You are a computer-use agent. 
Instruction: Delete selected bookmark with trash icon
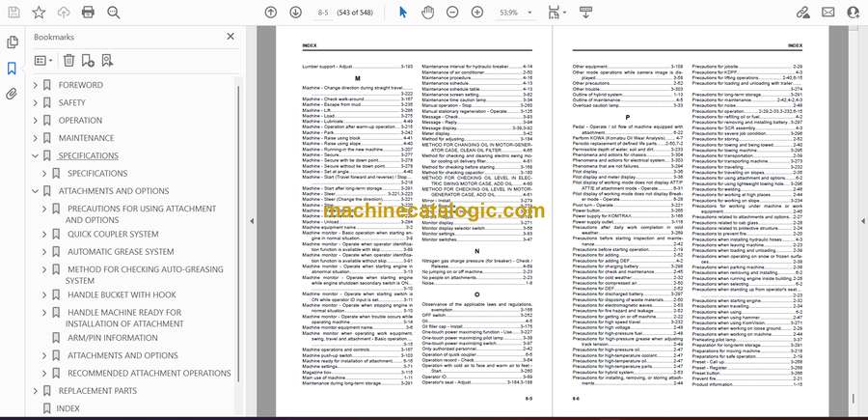tap(68, 61)
